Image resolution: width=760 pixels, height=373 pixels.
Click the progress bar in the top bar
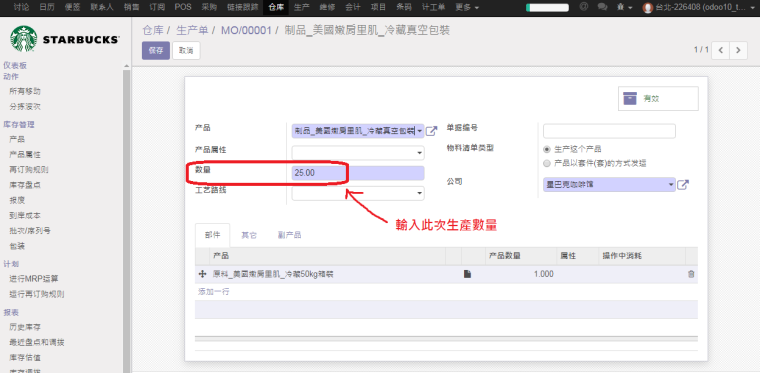(x=547, y=7)
